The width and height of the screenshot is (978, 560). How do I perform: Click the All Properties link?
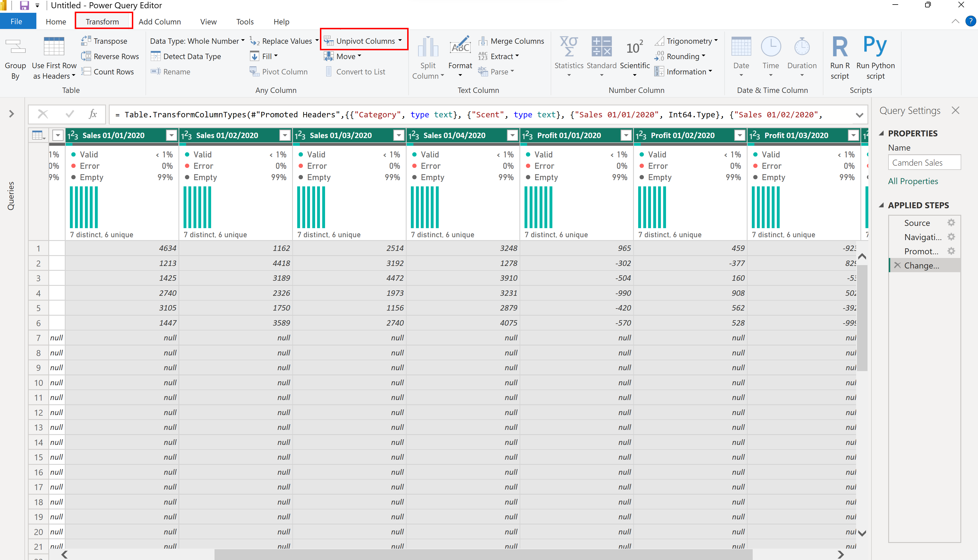pos(913,181)
